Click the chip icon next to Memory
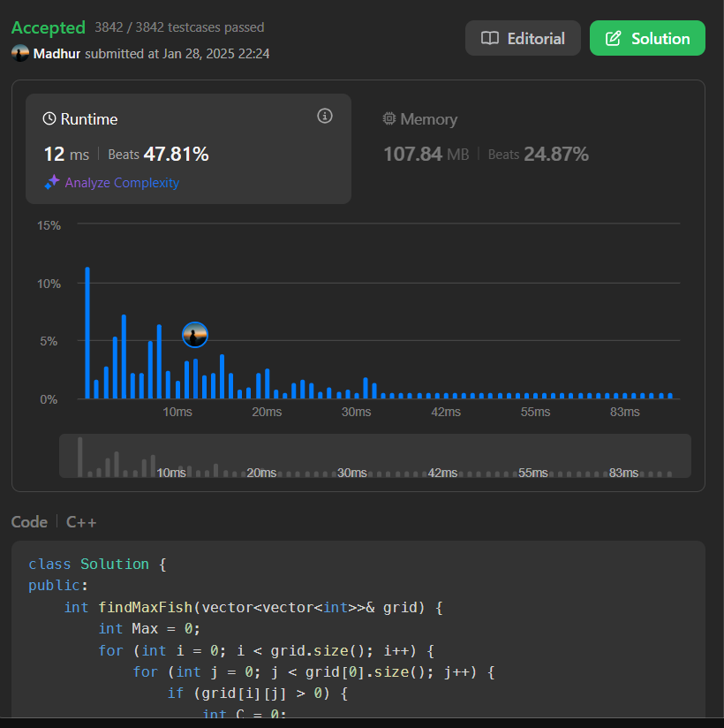 coord(388,119)
